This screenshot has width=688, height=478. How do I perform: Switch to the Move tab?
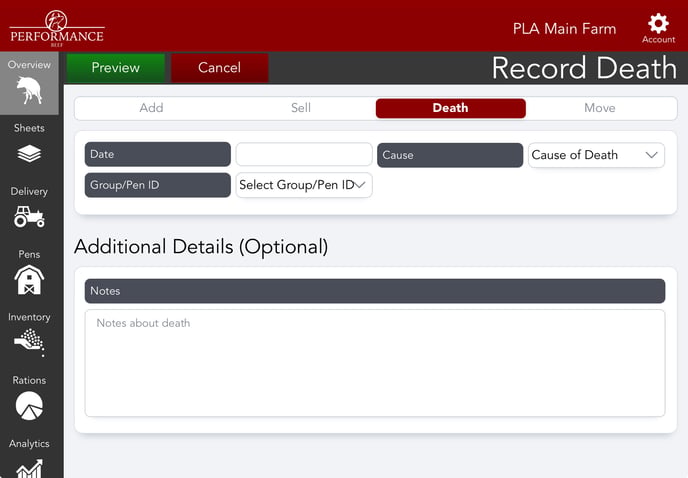pos(600,108)
